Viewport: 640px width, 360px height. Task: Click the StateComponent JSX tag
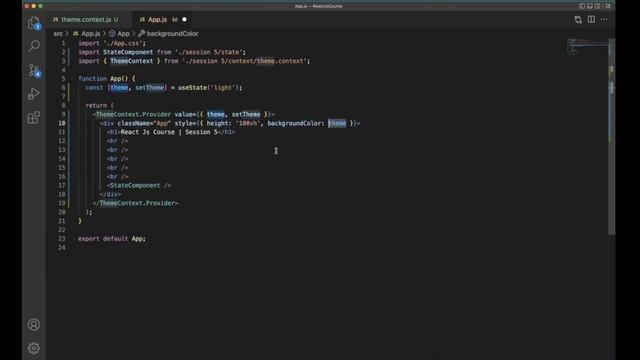(x=139, y=186)
